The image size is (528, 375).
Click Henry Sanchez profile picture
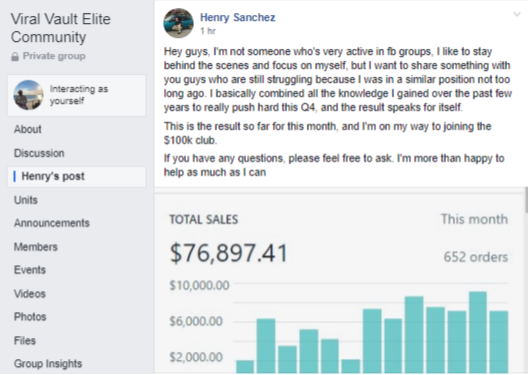click(x=178, y=23)
